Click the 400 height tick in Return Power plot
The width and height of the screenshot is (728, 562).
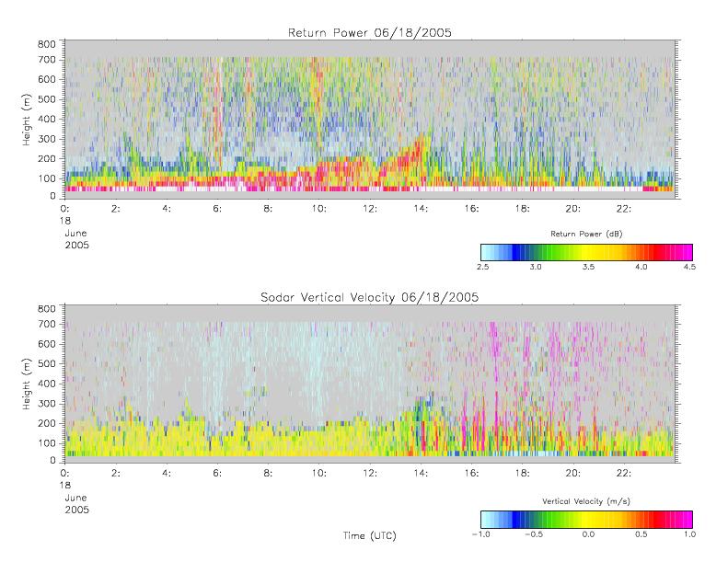point(46,120)
